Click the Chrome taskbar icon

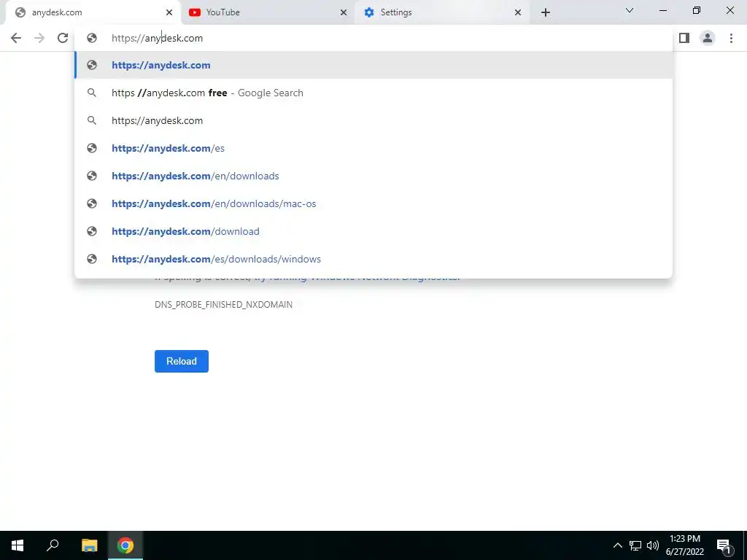(x=125, y=545)
